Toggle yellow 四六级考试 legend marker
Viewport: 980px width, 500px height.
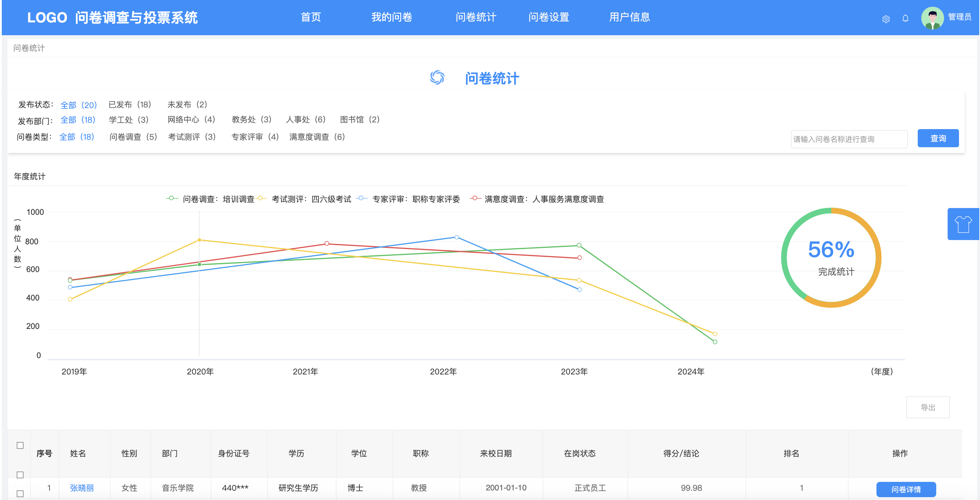(261, 198)
